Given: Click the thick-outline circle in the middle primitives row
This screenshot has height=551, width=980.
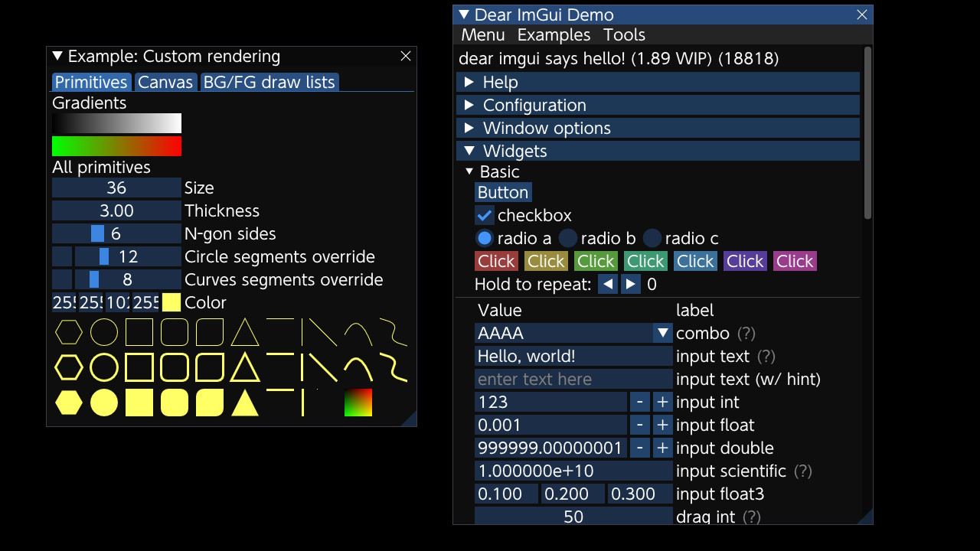Looking at the screenshot, I should coord(104,367).
